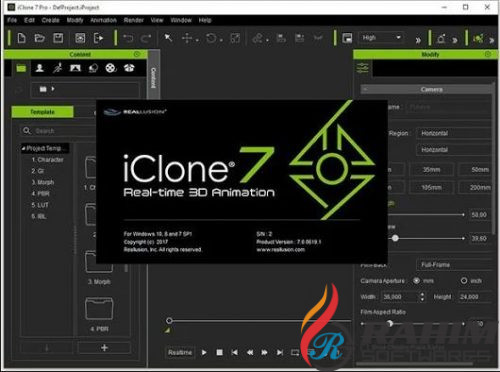Click the vertical Content side tab
The image size is (500, 372).
153,78
